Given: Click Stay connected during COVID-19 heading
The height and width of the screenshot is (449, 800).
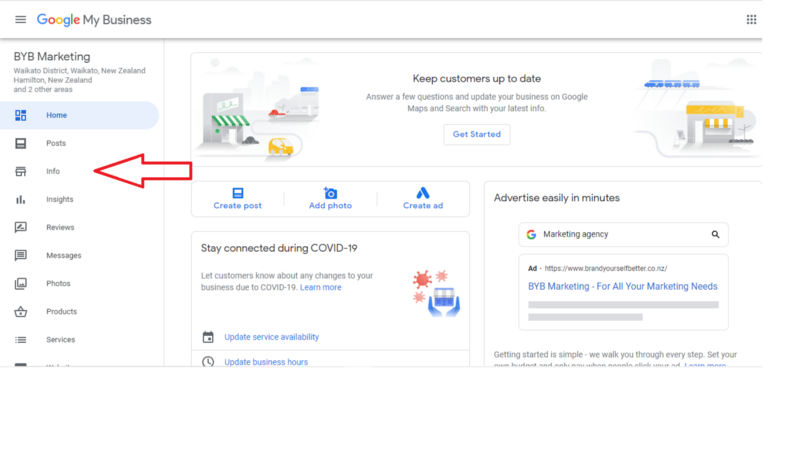Looking at the screenshot, I should click(279, 248).
